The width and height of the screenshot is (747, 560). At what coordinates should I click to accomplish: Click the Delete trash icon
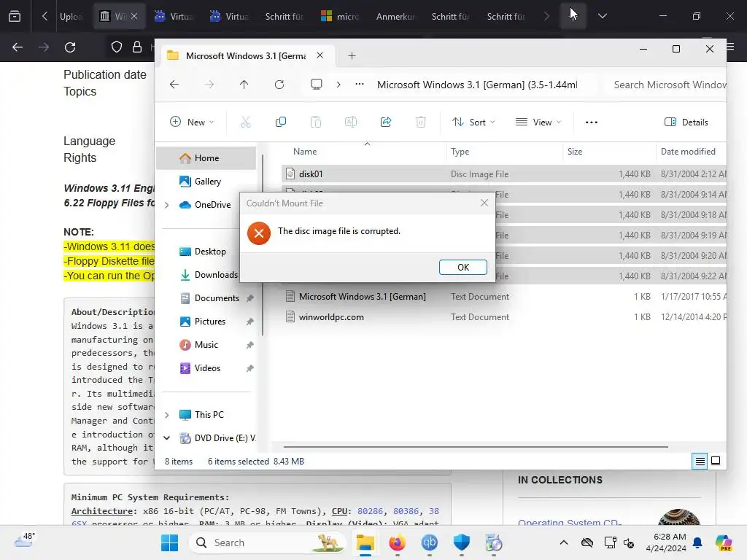(x=421, y=122)
